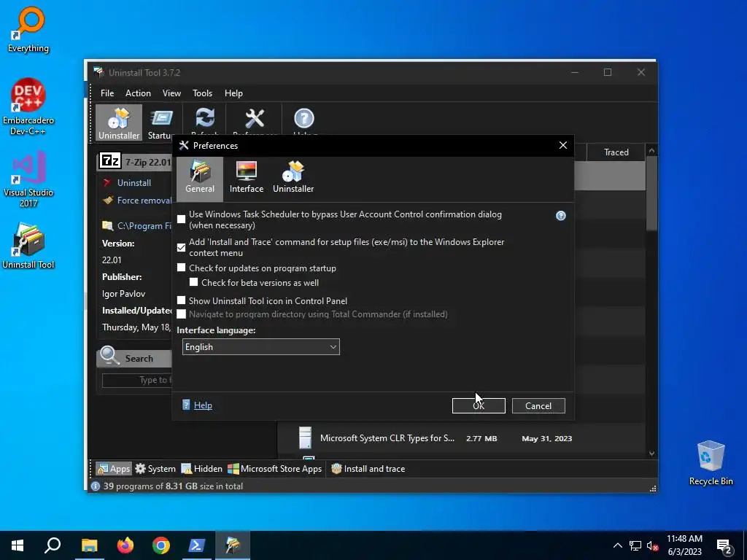The width and height of the screenshot is (747, 560).
Task: Switch to the Hidden filter tab
Action: [x=202, y=469]
